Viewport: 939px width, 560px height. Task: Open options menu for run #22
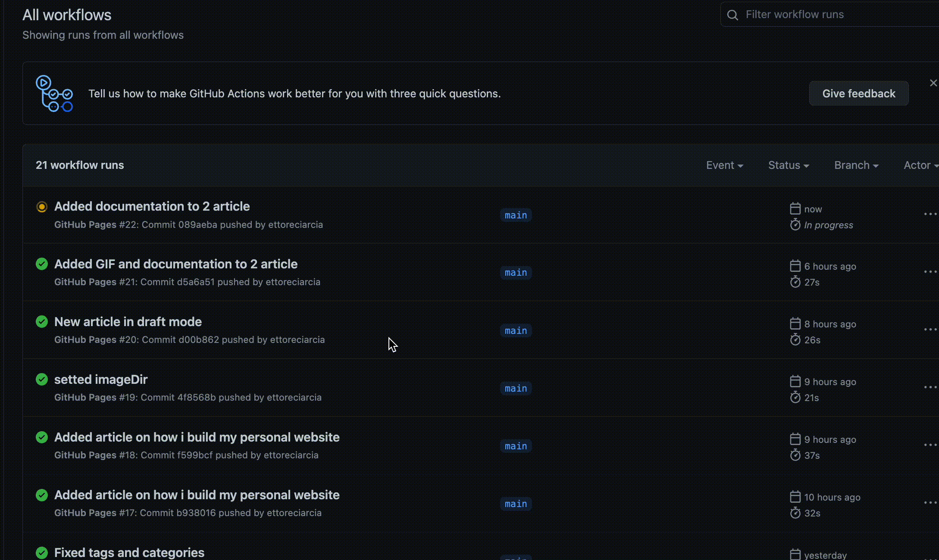[x=930, y=214]
